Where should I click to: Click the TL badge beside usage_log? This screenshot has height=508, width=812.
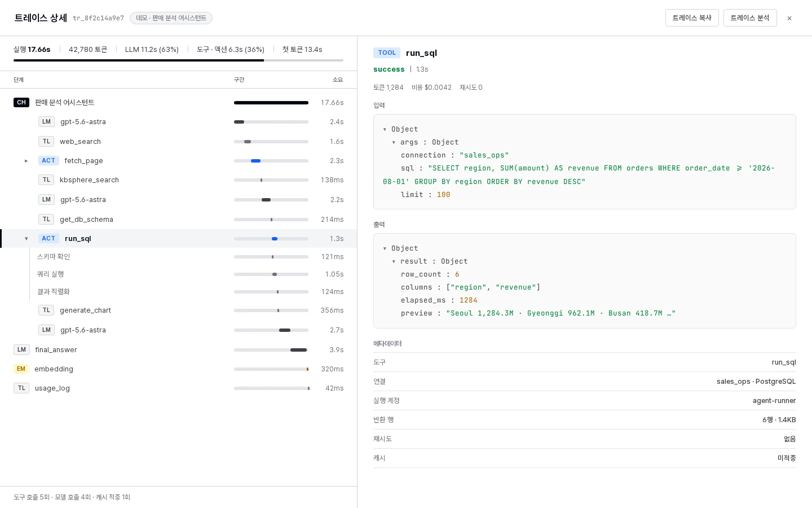pyautogui.click(x=21, y=388)
